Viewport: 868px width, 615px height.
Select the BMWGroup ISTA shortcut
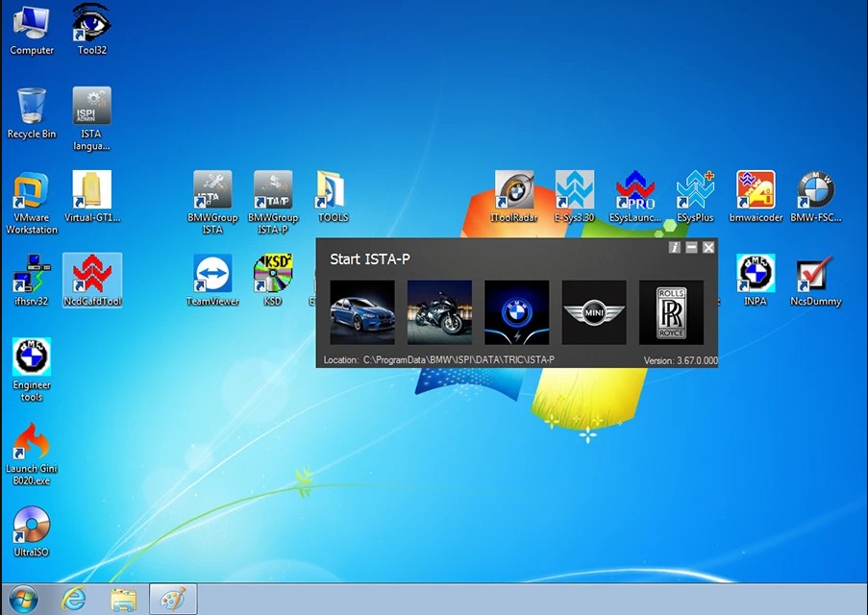point(212,203)
